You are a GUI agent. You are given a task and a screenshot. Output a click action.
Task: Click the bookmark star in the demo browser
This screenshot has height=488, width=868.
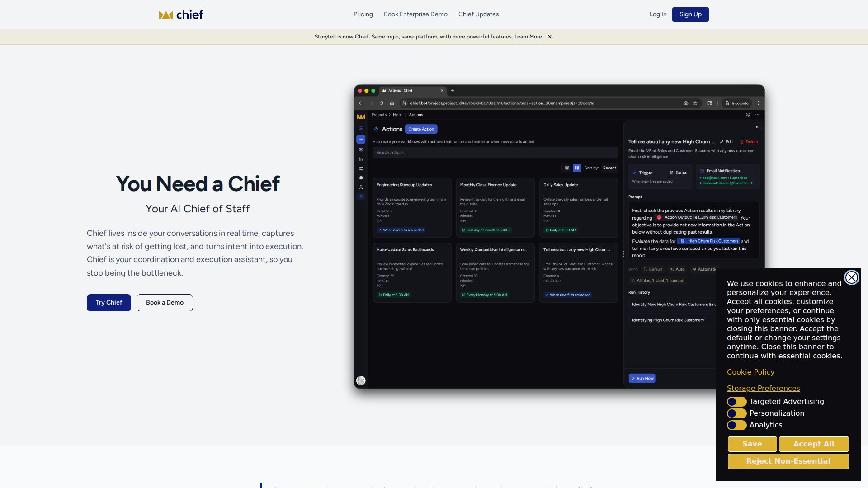coord(695,103)
